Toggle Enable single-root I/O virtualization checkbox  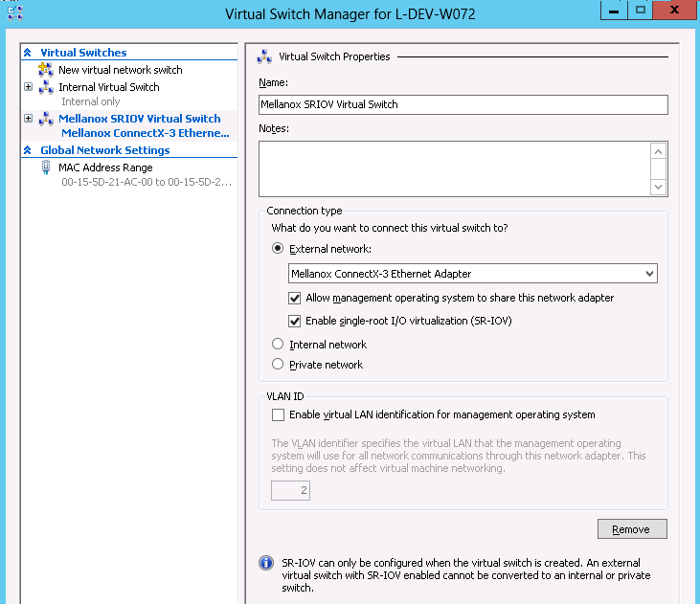pyautogui.click(x=295, y=321)
